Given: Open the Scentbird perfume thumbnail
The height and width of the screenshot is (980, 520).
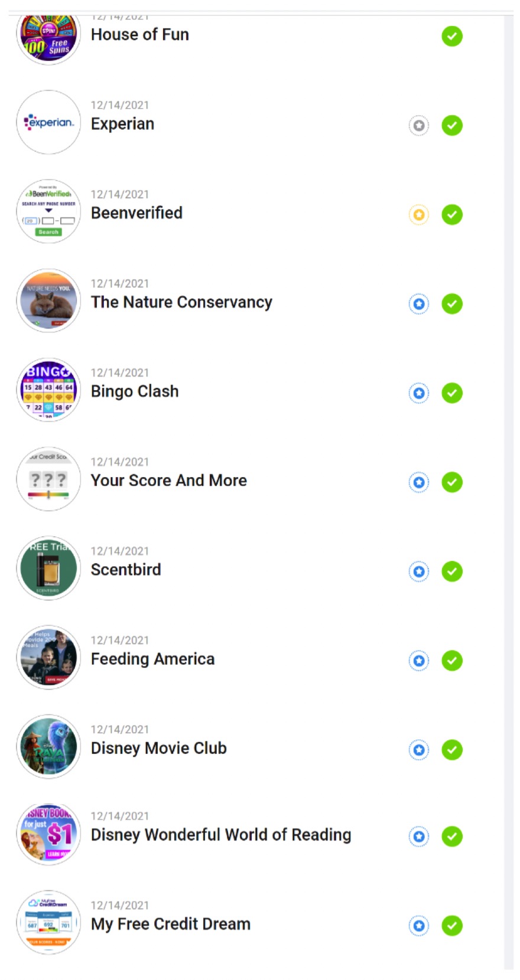Looking at the screenshot, I should tap(48, 569).
